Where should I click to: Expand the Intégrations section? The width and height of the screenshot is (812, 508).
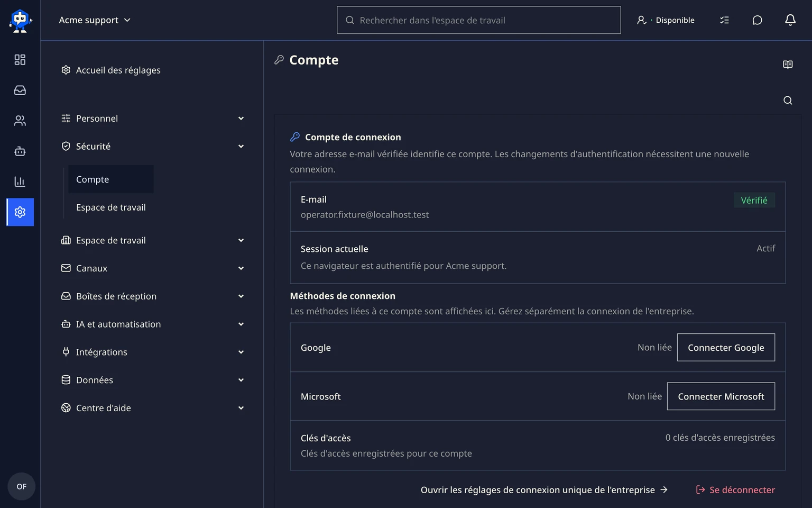153,352
